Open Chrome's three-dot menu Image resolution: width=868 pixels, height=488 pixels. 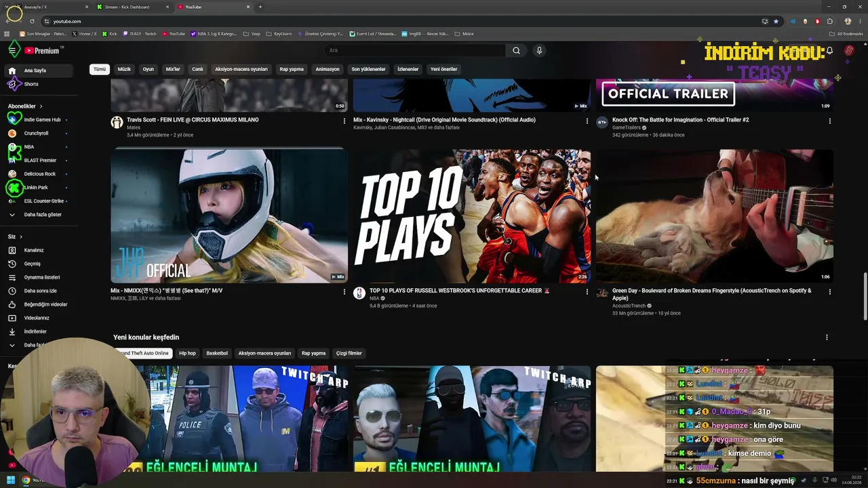(x=860, y=21)
